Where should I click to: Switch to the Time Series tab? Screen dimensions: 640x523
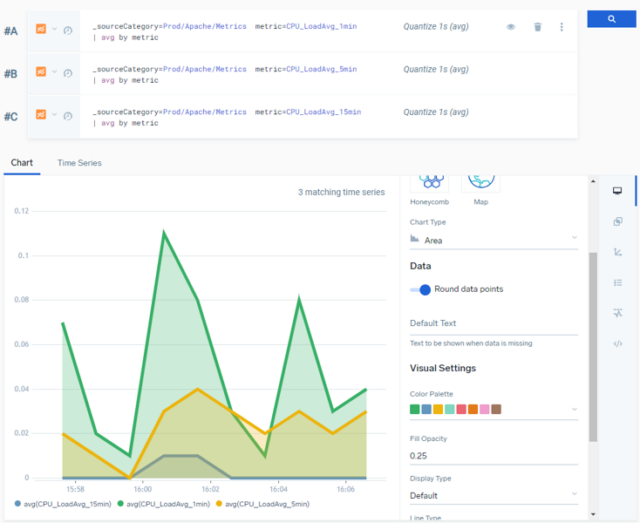pos(79,163)
